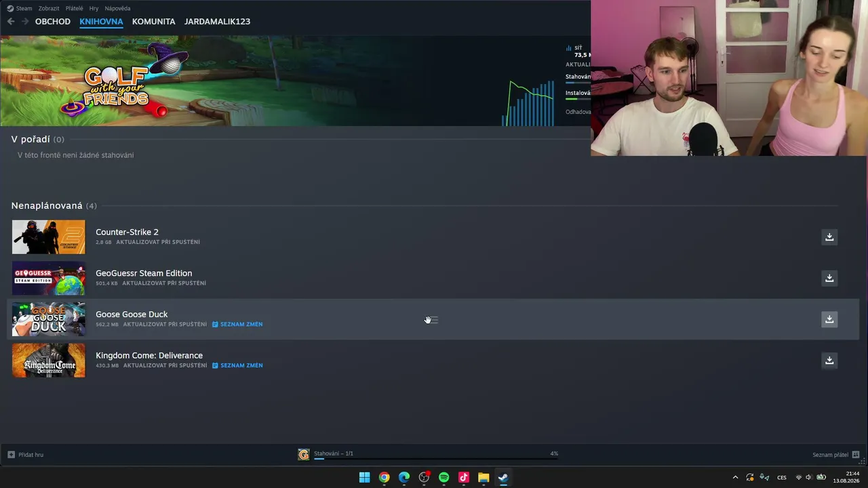
Task: Select the Goose Goose Duck title
Action: [x=132, y=314]
